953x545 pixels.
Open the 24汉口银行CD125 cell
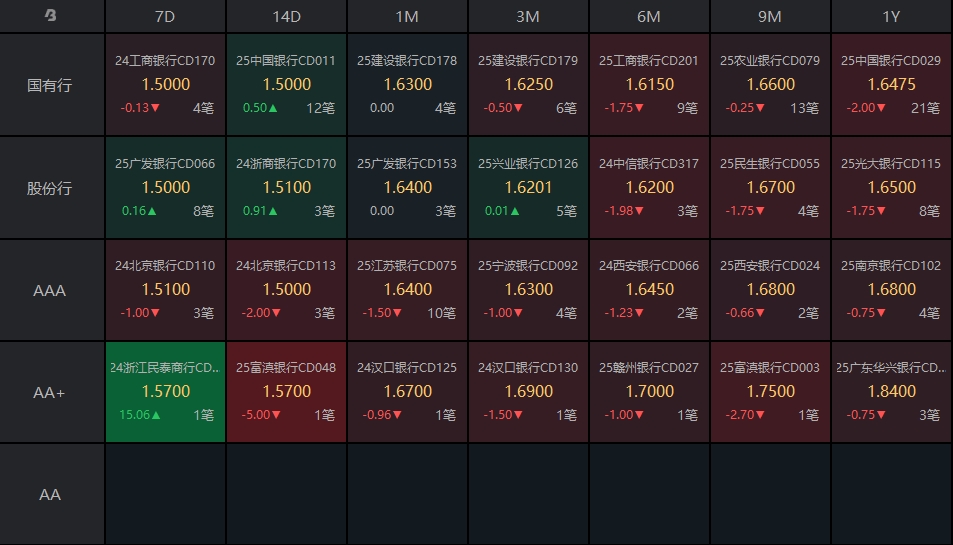coord(407,392)
